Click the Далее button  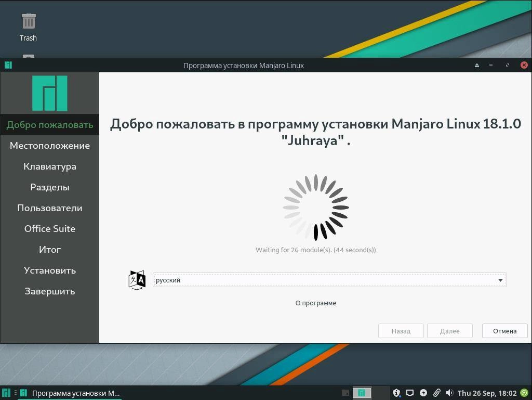point(449,331)
